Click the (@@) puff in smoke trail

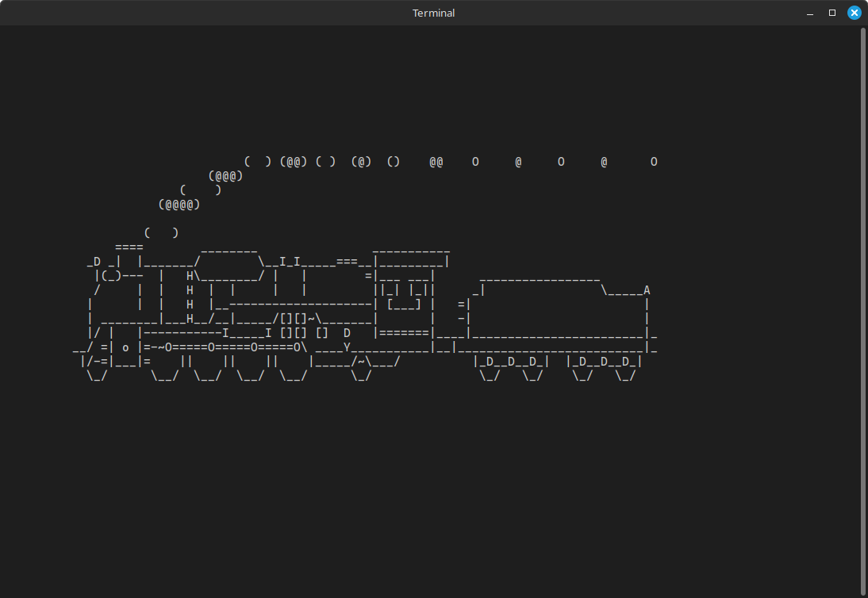click(293, 162)
